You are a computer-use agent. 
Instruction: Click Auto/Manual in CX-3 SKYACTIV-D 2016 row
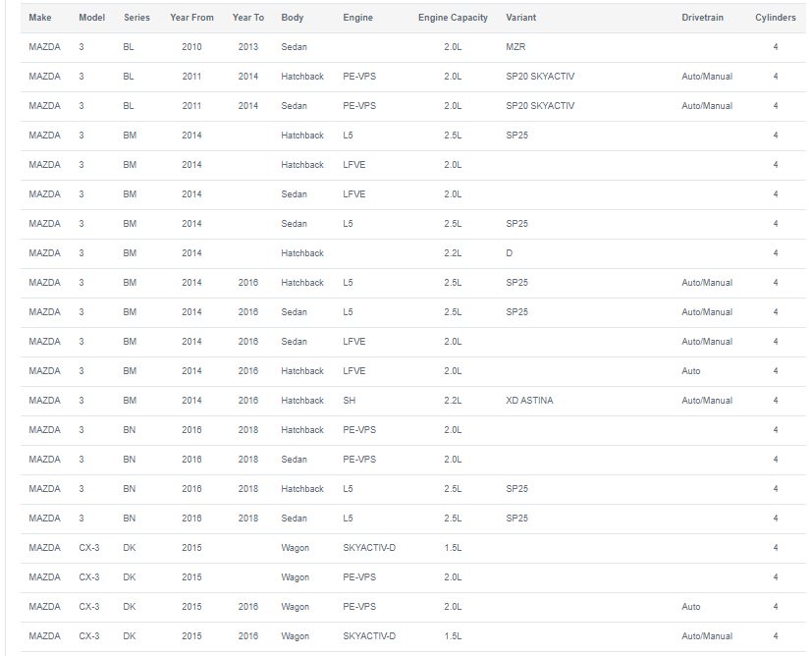[707, 636]
